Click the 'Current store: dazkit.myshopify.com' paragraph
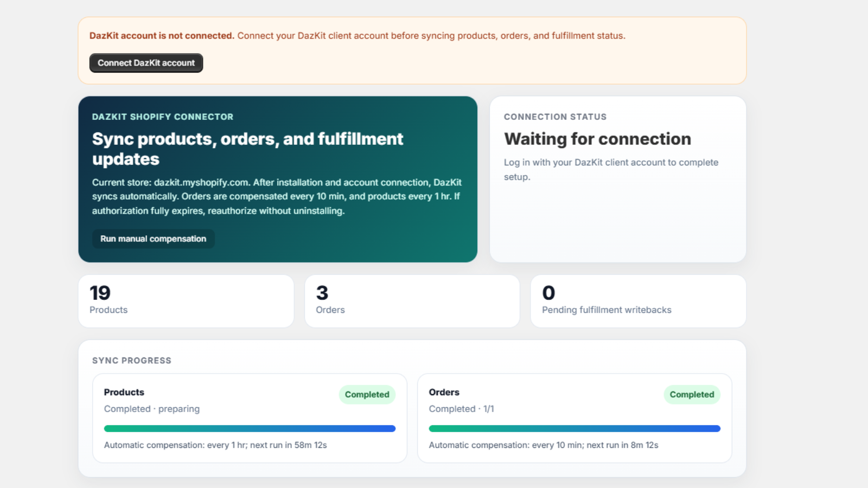 [277, 196]
